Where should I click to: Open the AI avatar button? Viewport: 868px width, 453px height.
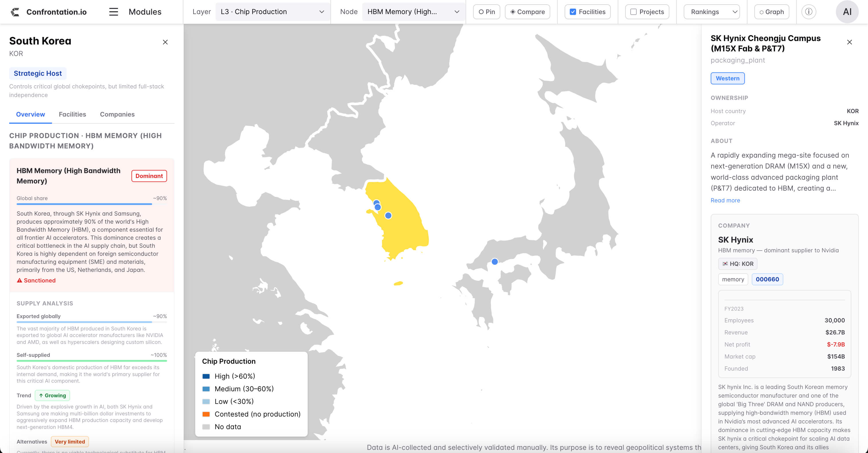coord(847,12)
